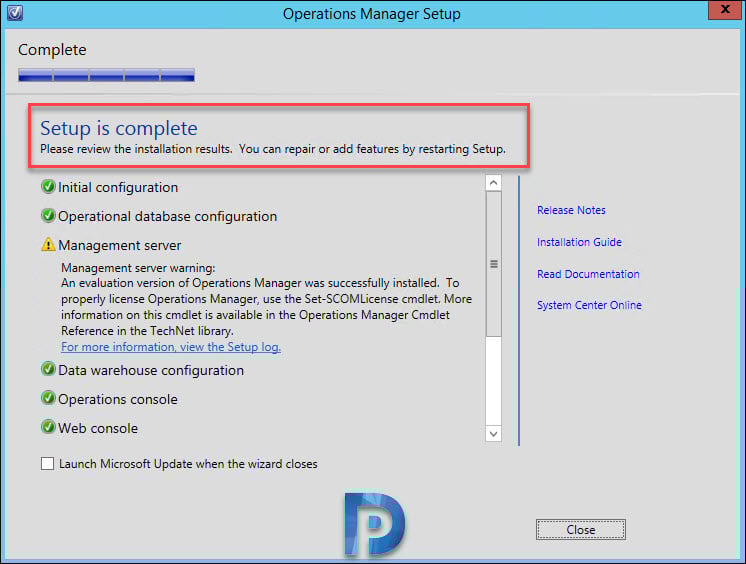
Task: Click the scroll up arrow of results list
Action: 493,183
